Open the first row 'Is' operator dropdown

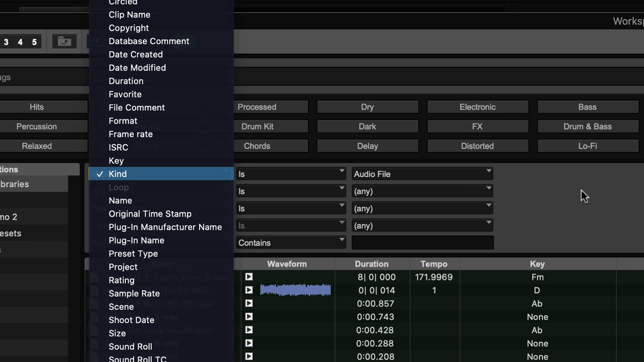[x=291, y=174]
